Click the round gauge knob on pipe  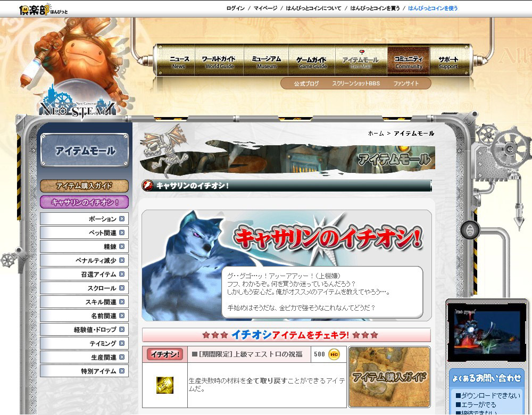470,230
